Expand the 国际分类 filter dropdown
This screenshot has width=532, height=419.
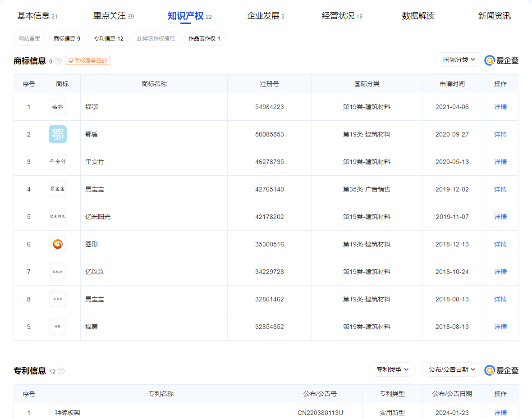(x=459, y=59)
